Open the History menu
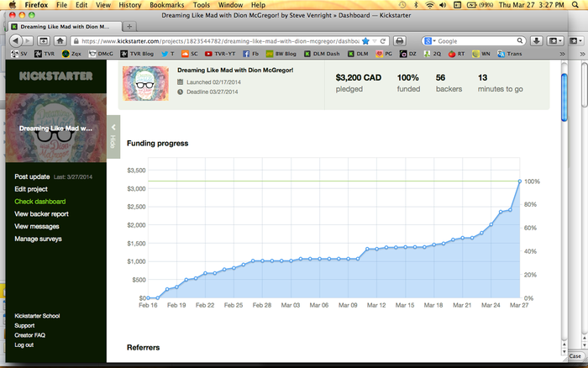This screenshot has height=368, width=588. [129, 5]
